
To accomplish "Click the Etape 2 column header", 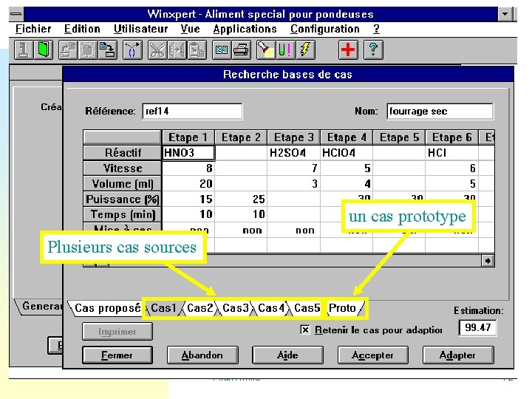I will [241, 137].
